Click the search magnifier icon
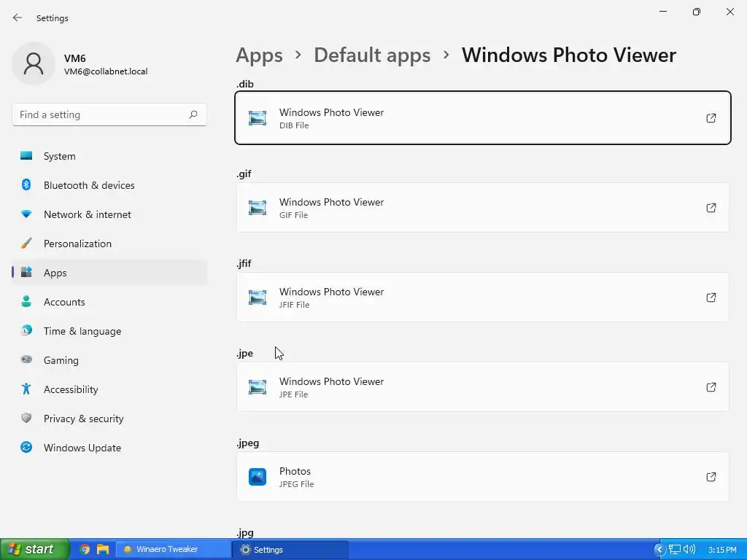 point(193,114)
